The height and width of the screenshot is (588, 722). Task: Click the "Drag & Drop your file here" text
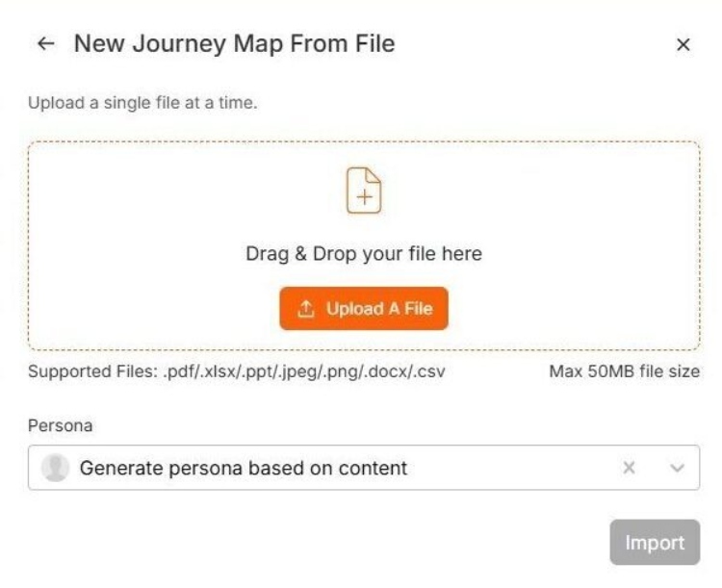click(364, 254)
